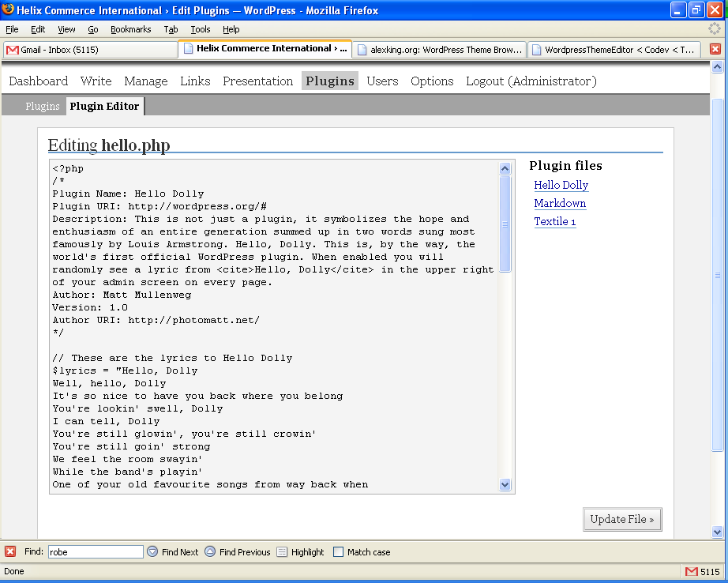Viewport: 728px width, 583px height.
Task: Click the Gmail icon in status bar
Action: pos(692,572)
